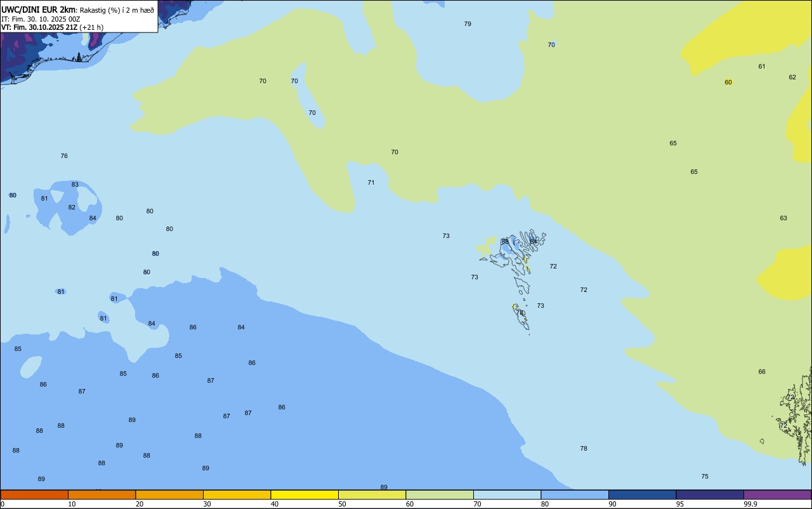Click the purple legend swatch above 99.9
The image size is (812, 509).
pyautogui.click(x=777, y=494)
